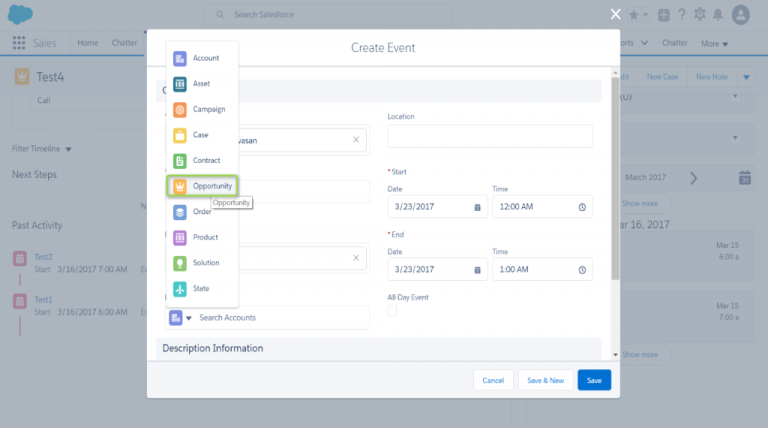Select Order text in object list
Screen dimensions: 768x428
pos(202,212)
